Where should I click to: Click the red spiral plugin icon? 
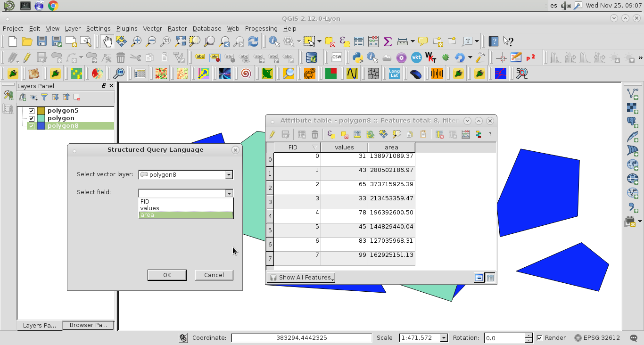[246, 74]
